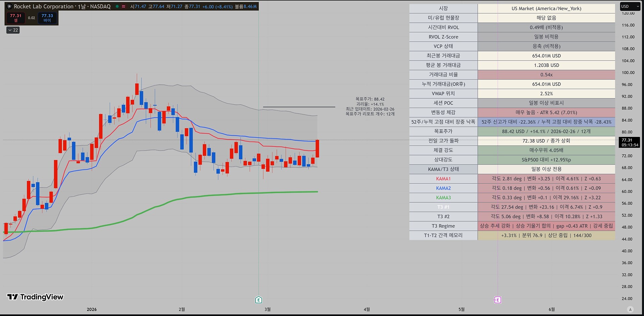
Task: Click the 2026 label on time axis
Action: point(92,309)
